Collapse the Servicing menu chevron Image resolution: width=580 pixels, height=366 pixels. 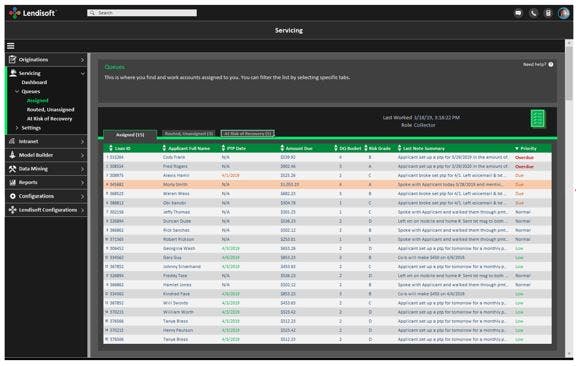tap(82, 73)
